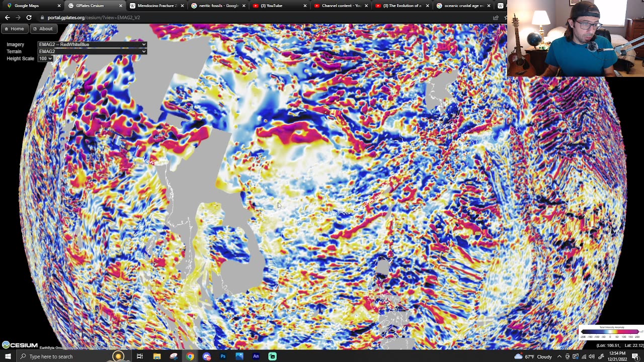Open Task View on the taskbar
This screenshot has width=644, height=362.
[x=140, y=356]
